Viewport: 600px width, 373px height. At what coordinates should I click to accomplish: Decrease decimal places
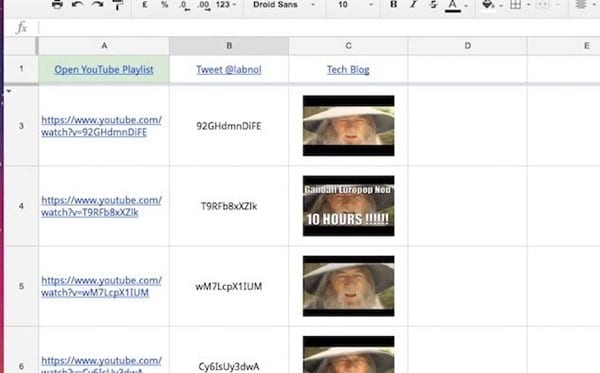pyautogui.click(x=184, y=5)
